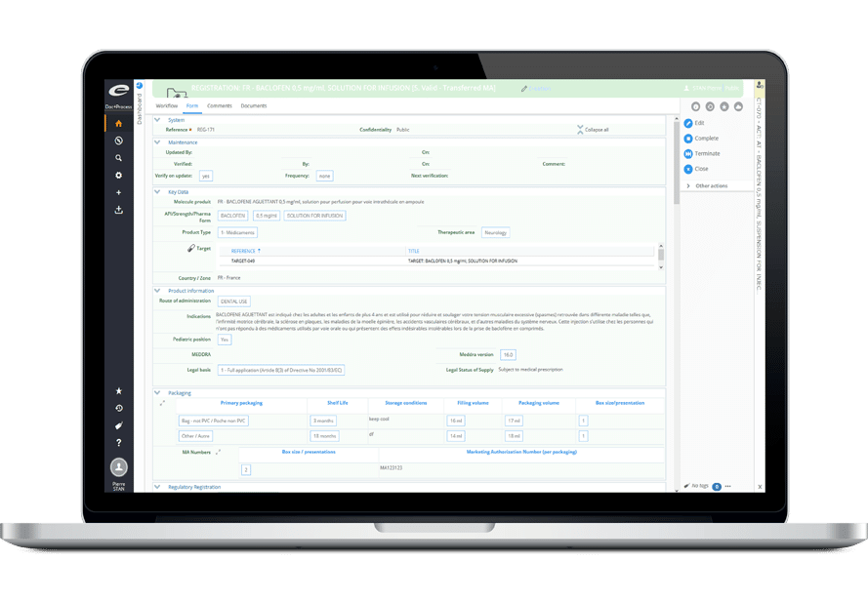868x602 pixels.
Task: Open the Documents tab
Action: click(254, 105)
